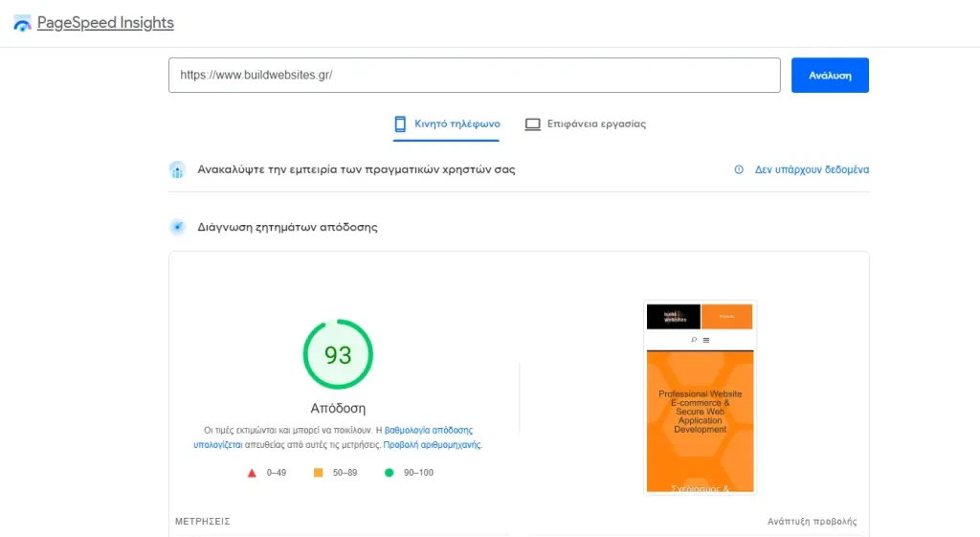Click the PageSpeed Insights logo icon
The height and width of the screenshot is (537, 980).
point(22,23)
